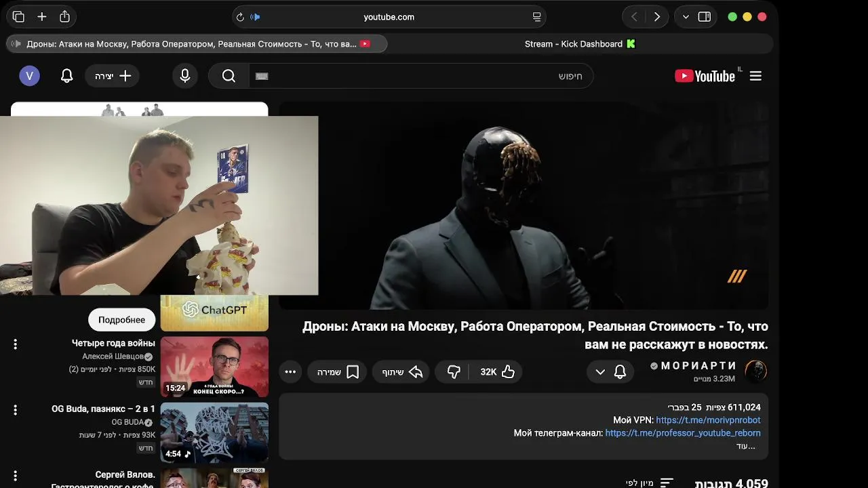Image resolution: width=868 pixels, height=488 pixels.
Task: Click the 611,024 views count text
Action: click(734, 407)
